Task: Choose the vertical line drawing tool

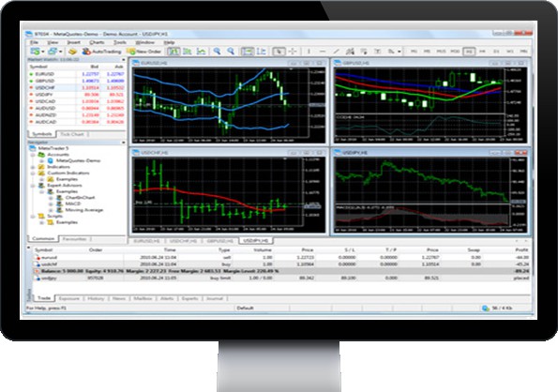Action: (309, 52)
